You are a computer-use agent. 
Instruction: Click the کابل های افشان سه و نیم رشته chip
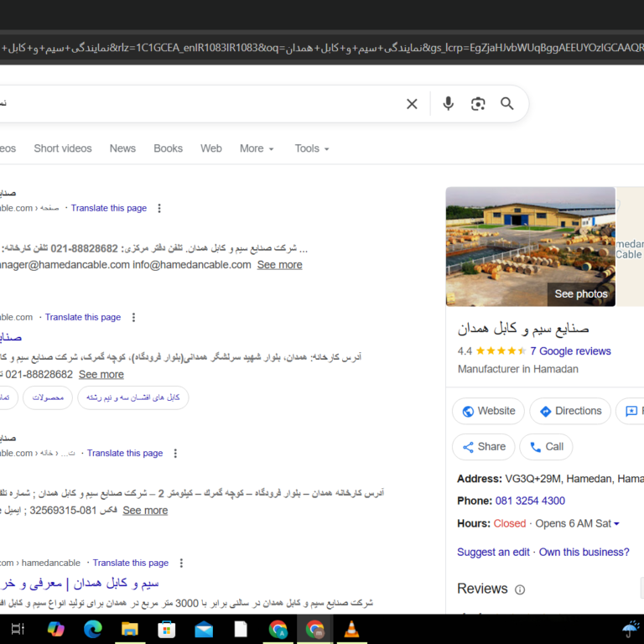click(x=133, y=397)
